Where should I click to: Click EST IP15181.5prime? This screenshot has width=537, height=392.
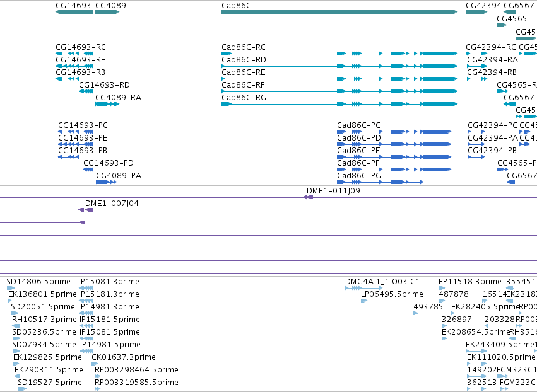86,326
